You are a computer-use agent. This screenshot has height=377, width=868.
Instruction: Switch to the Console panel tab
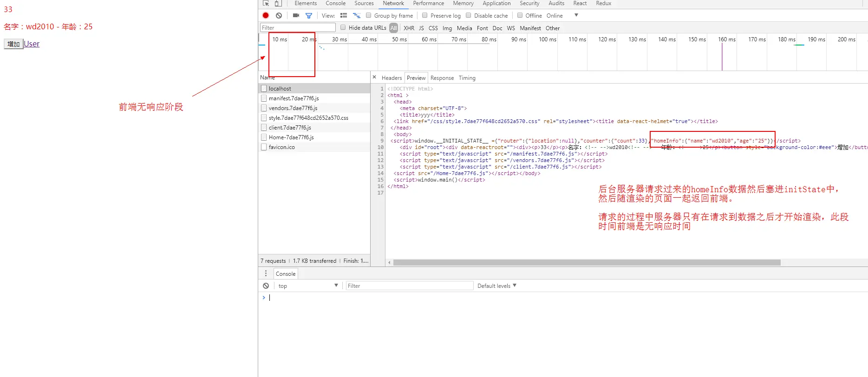tap(336, 3)
